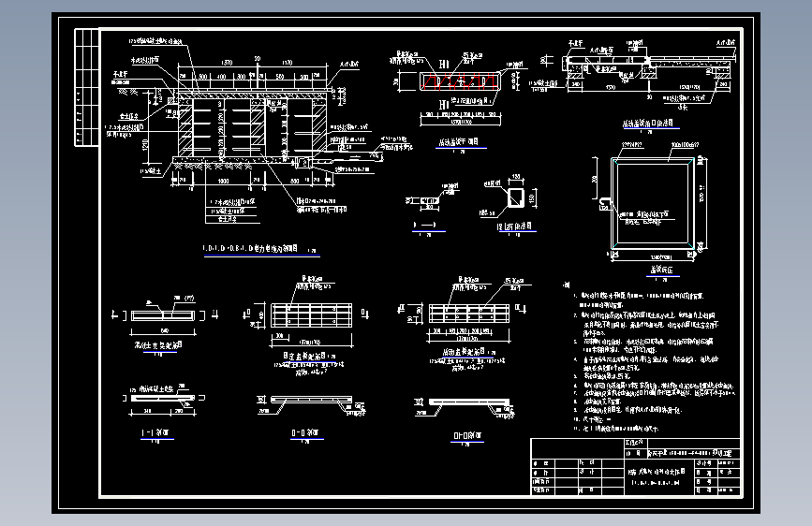The width and height of the screenshot is (812, 526).
Task: Select the 盖板底框 title label
Action: click(x=662, y=270)
